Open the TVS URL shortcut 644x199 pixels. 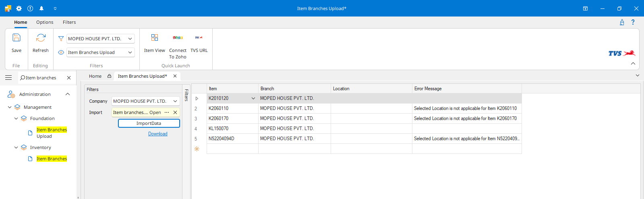(199, 38)
